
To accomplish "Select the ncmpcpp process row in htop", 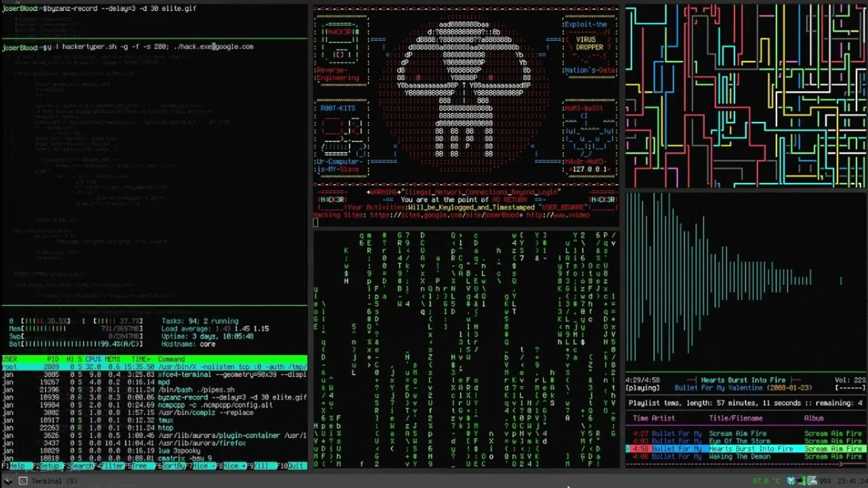I will [x=154, y=405].
